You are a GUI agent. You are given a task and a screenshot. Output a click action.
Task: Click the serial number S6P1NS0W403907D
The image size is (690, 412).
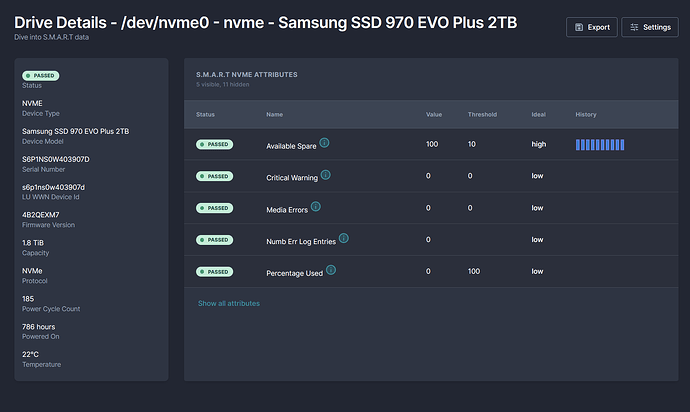point(56,159)
